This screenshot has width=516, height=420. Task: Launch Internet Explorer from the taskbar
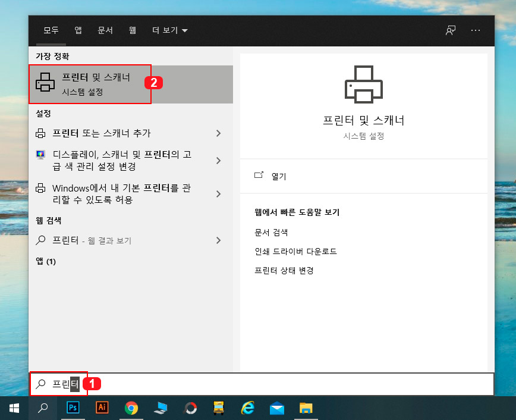(x=248, y=409)
